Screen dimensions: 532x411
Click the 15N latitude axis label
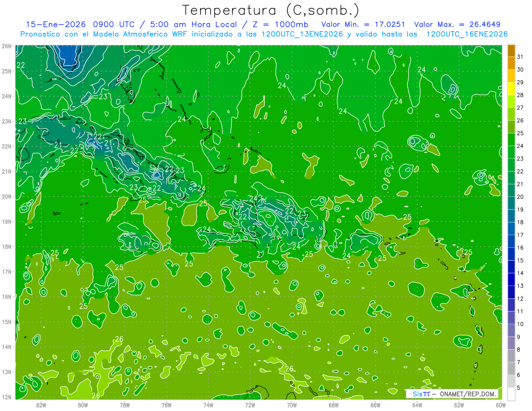7,321
